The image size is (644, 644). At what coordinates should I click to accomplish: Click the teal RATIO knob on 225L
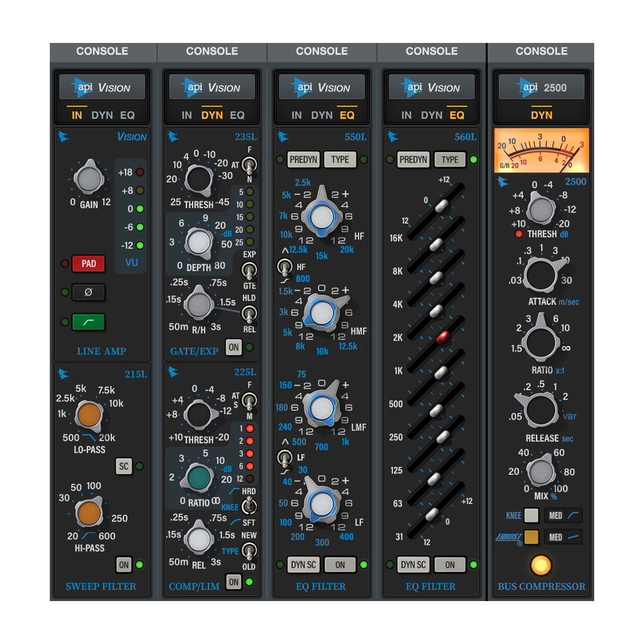click(x=199, y=477)
